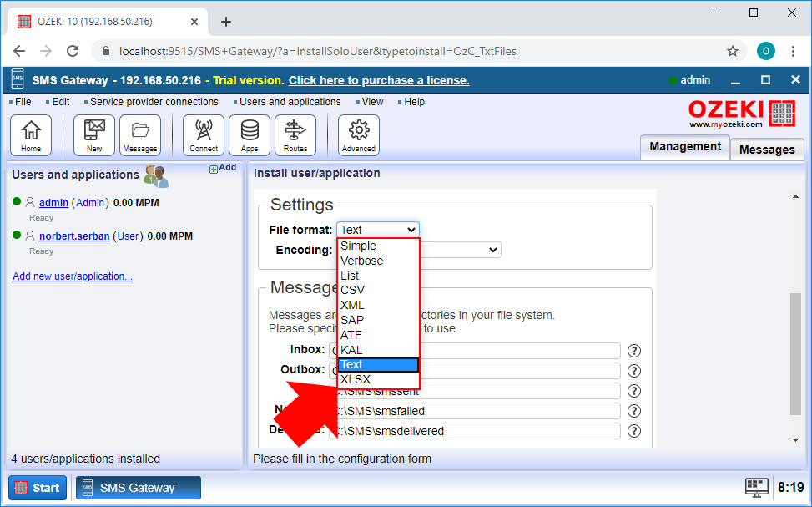Image resolution: width=812 pixels, height=507 pixels.
Task: Open a new browser tab
Action: tap(226, 22)
